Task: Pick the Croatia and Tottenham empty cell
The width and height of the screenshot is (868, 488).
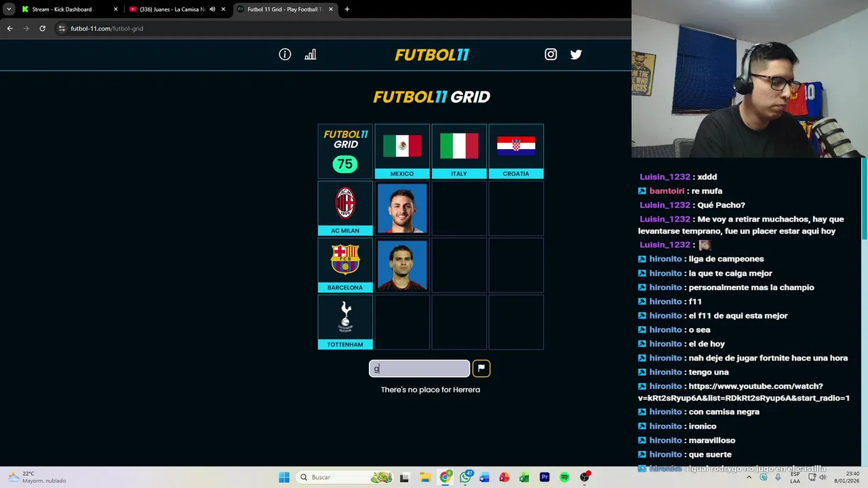Action: point(516,322)
